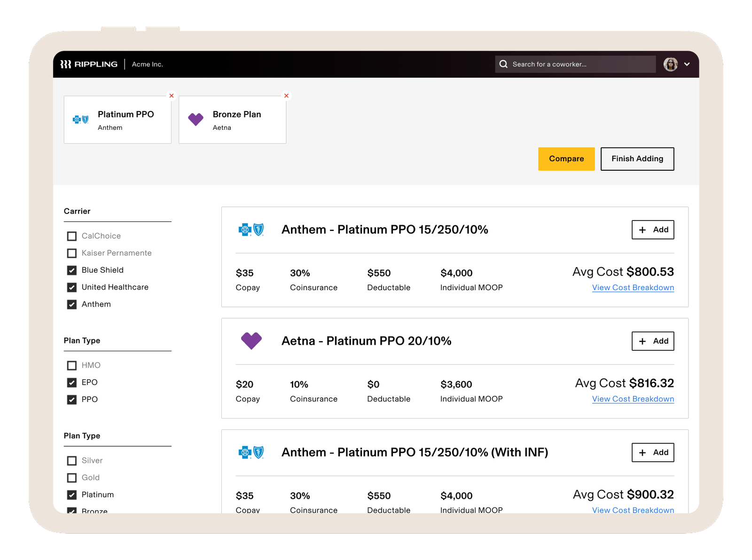
Task: Click the Anthem Platinum PPO plan title
Action: click(384, 230)
